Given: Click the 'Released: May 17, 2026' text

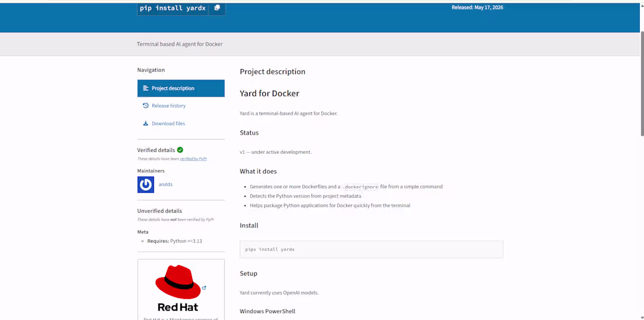Looking at the screenshot, I should (477, 8).
